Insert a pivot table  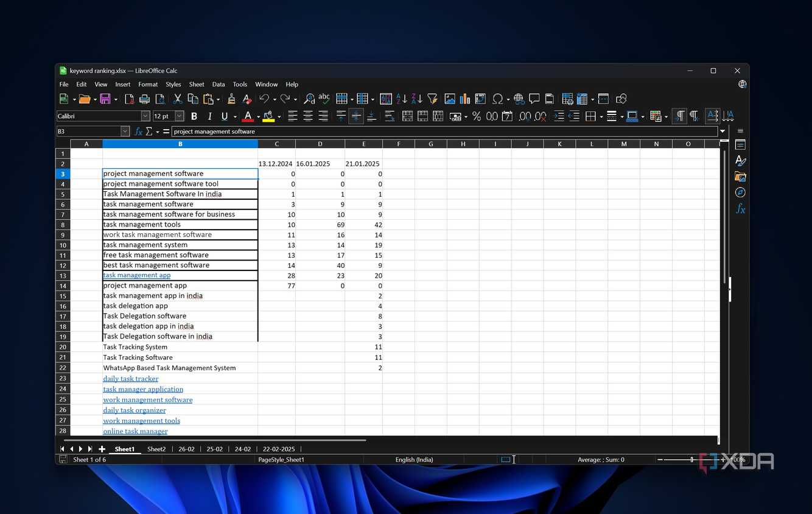(x=480, y=99)
